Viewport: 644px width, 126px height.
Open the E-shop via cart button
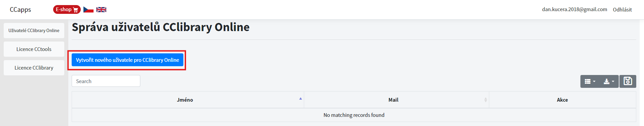(67, 9)
